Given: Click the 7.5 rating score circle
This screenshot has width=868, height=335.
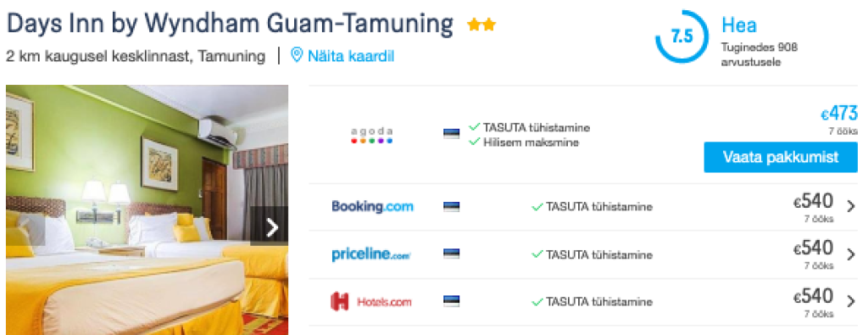Looking at the screenshot, I should coord(682,36).
